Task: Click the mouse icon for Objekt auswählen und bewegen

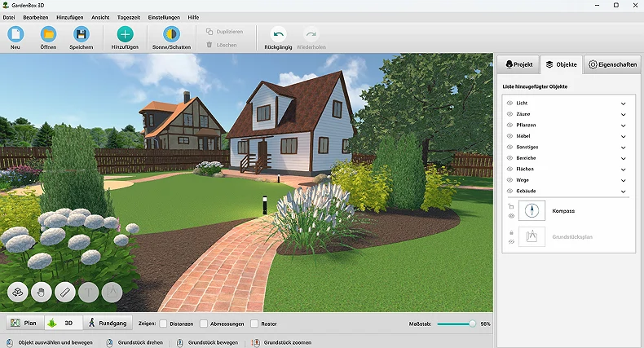Action: [x=10, y=342]
